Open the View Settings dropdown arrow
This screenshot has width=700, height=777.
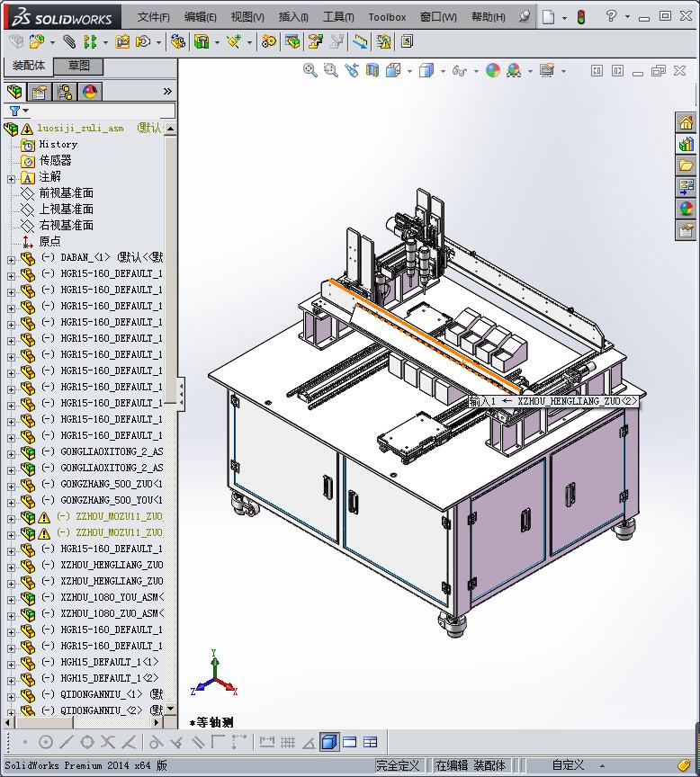point(563,71)
